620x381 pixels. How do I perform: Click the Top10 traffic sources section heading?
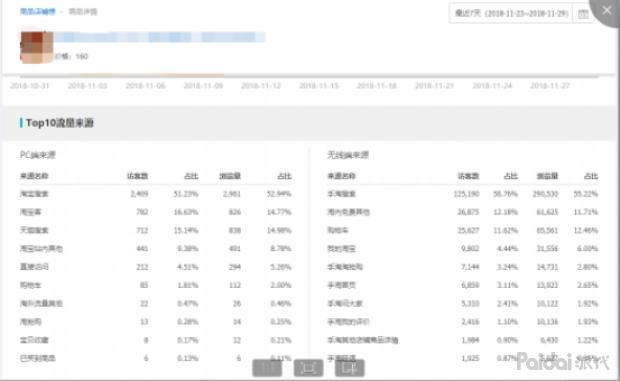tap(60, 123)
